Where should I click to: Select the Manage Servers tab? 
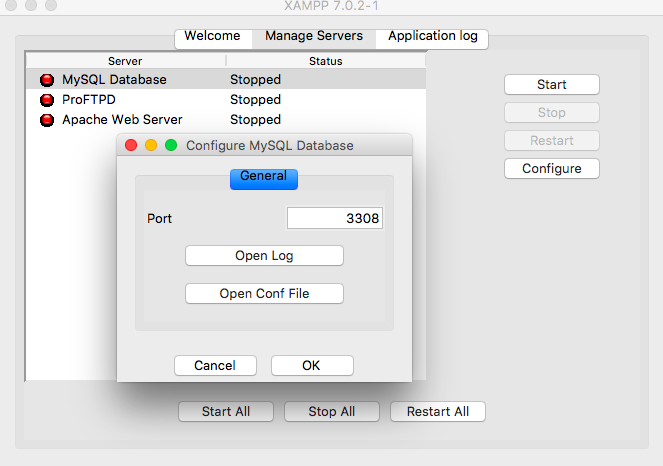(314, 37)
